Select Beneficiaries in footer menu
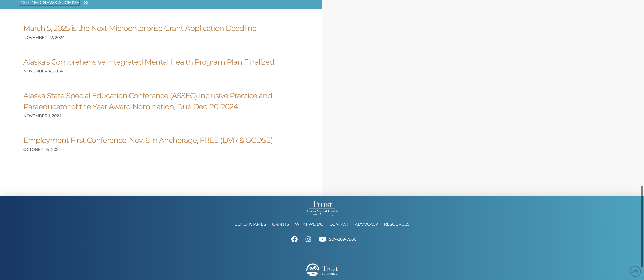The width and height of the screenshot is (644, 280). (250, 224)
